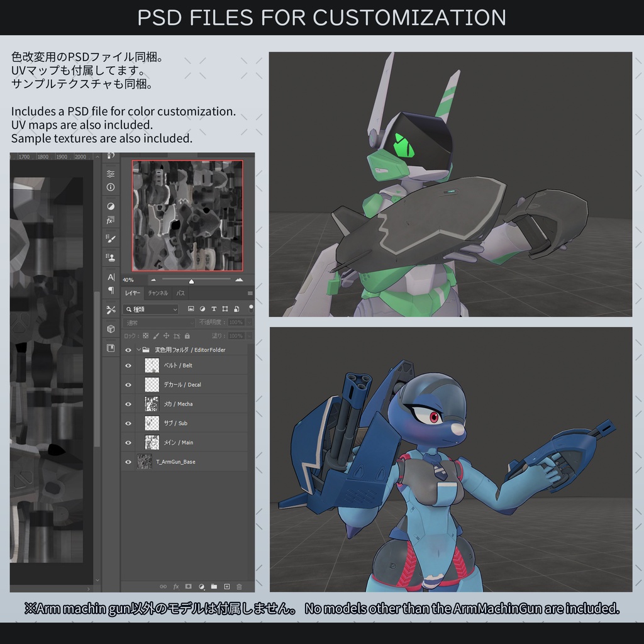This screenshot has width=644, height=644.
Task: Filter layers by pixel layer icon
Action: pos(191,309)
